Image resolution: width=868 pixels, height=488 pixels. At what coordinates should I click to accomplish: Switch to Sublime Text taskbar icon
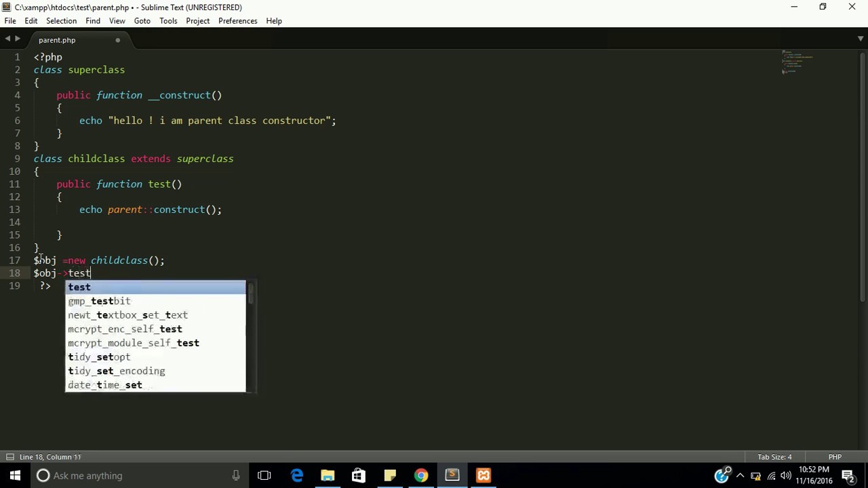pos(452,476)
